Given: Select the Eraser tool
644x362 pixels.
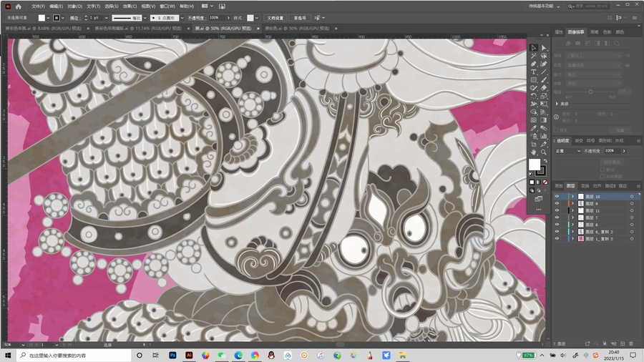Looking at the screenshot, I should coord(544,88).
